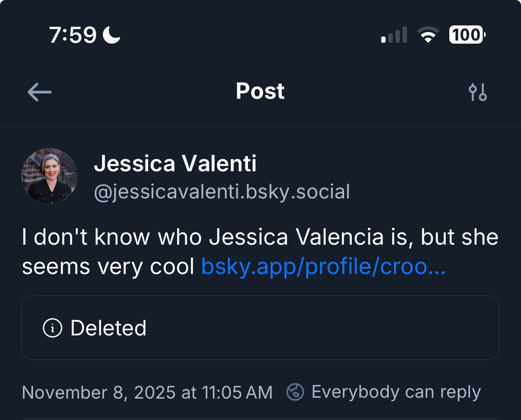Open the Deleted quoted post card
The height and width of the screenshot is (420, 521).
point(260,328)
